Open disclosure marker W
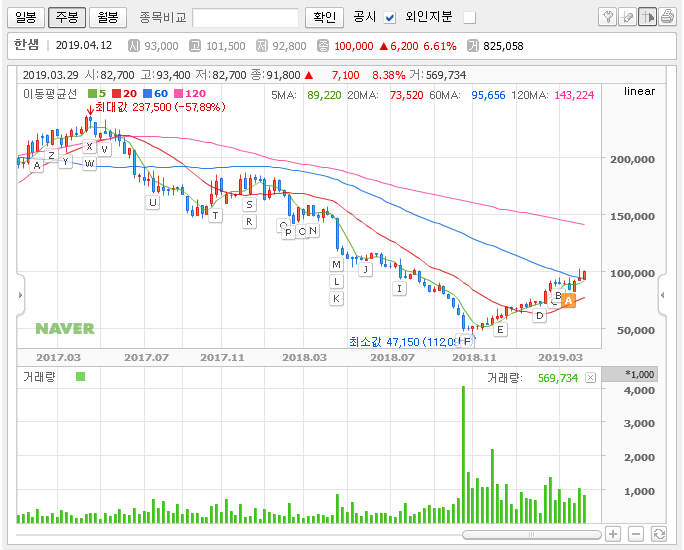 point(89,164)
